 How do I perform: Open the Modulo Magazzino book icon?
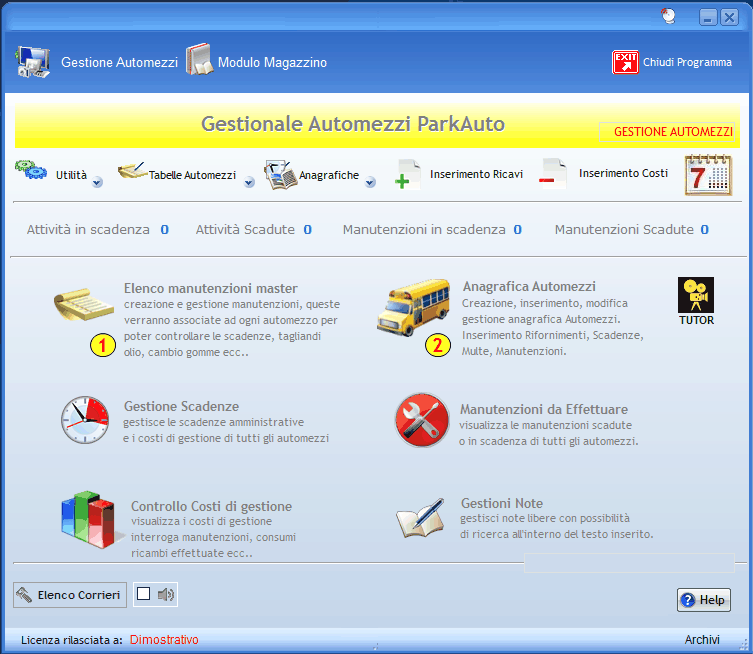[199, 60]
